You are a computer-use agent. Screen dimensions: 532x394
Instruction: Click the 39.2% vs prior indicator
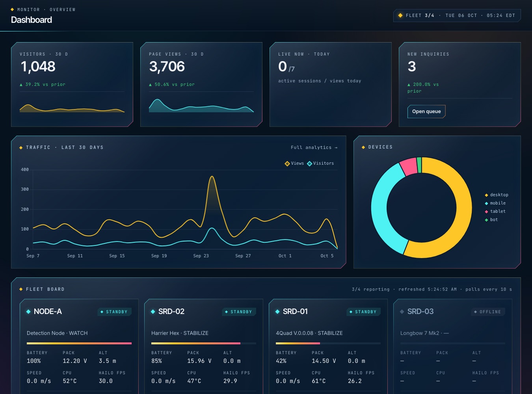pos(43,84)
